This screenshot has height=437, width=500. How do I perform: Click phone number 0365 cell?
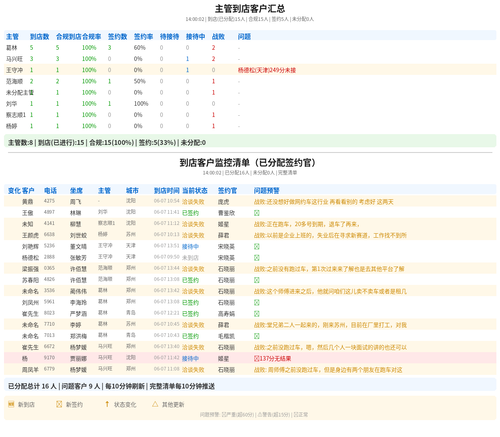[49, 268]
